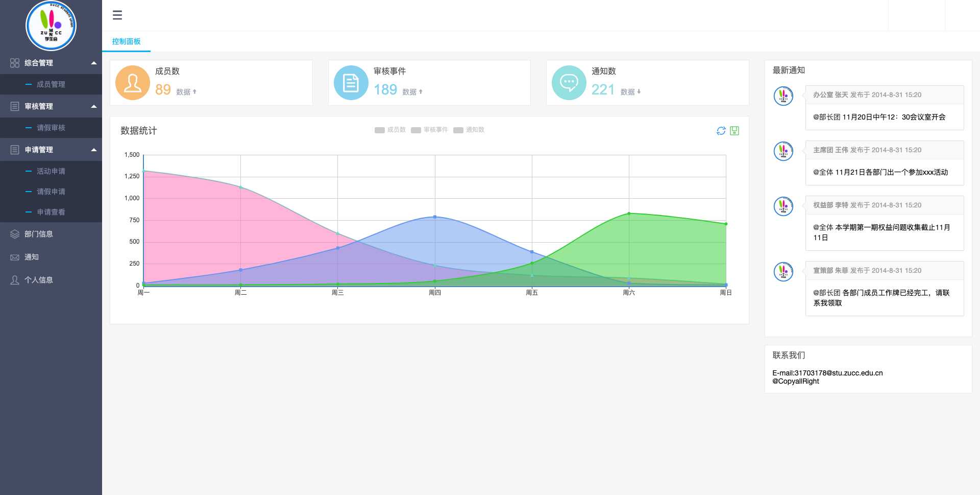Click the 申请管理 document icon
This screenshot has width=980, height=495.
click(15, 150)
